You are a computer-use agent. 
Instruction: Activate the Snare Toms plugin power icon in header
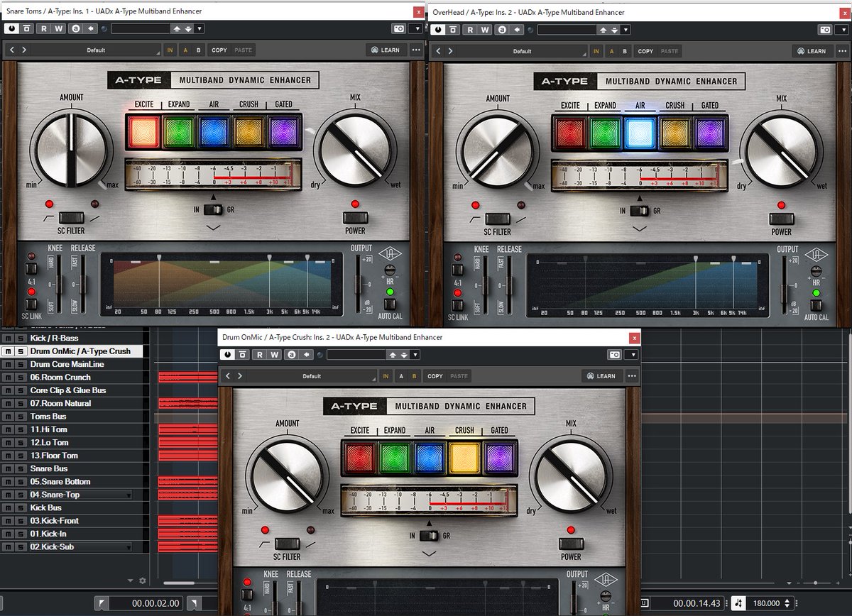[11, 29]
